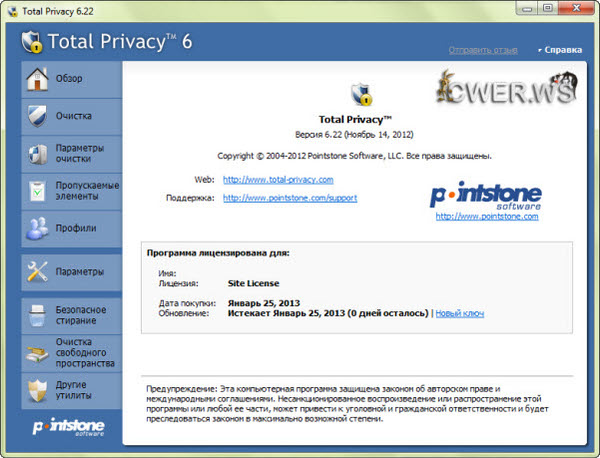Click the Параметры wrench and screwdriver icon
The image size is (600, 458).
[37, 271]
